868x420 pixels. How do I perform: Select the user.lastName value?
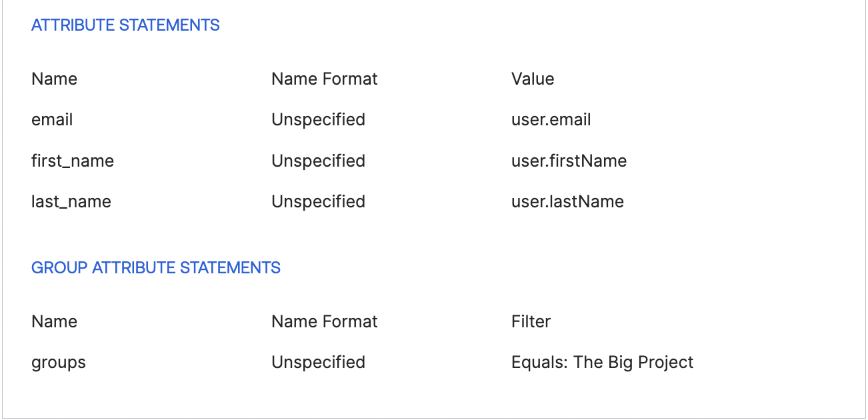[567, 202]
